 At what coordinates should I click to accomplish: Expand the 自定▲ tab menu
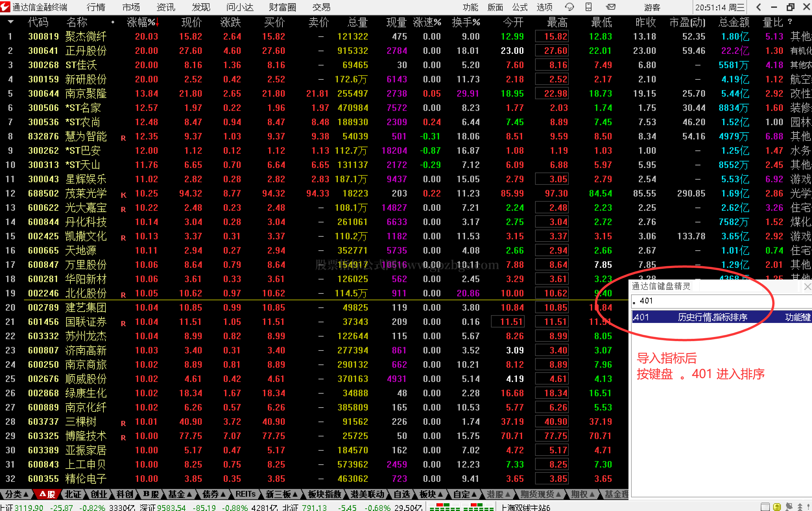pyautogui.click(x=465, y=494)
